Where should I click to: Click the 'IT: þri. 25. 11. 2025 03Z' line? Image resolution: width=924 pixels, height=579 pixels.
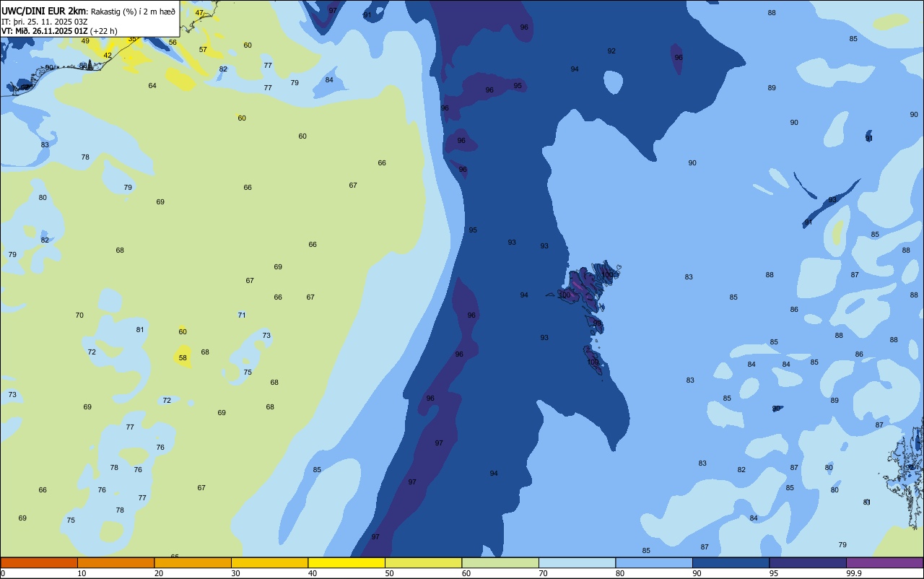45,21
